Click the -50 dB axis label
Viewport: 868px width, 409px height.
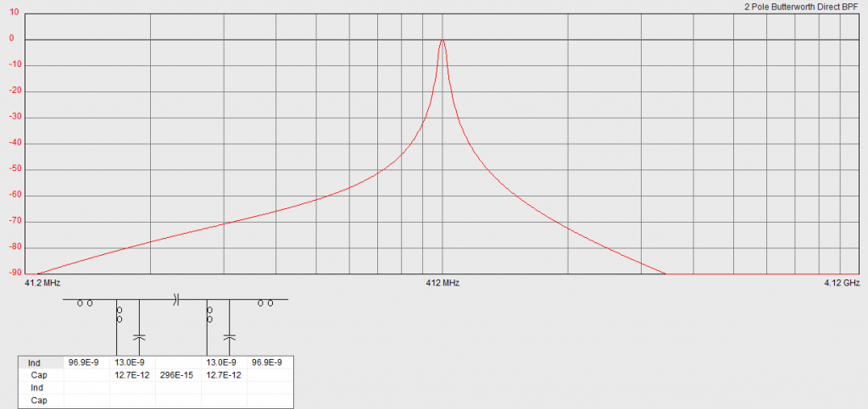(14, 169)
